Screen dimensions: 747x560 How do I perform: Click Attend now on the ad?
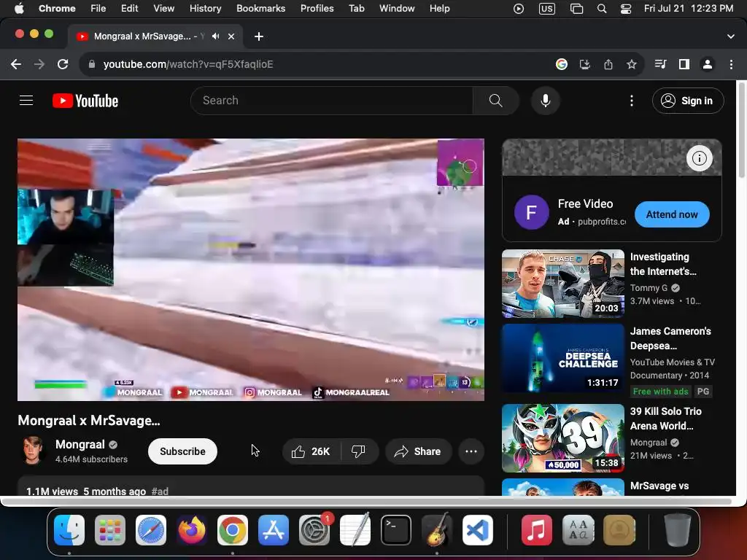tap(672, 214)
